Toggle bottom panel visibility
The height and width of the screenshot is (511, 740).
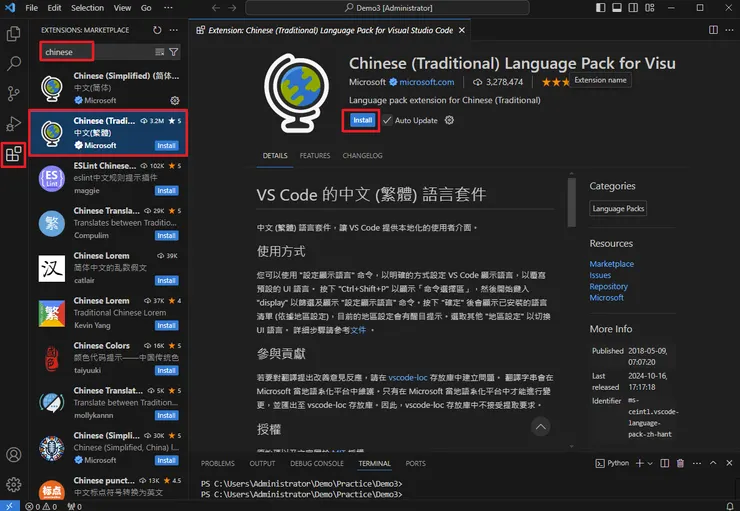click(x=617, y=8)
